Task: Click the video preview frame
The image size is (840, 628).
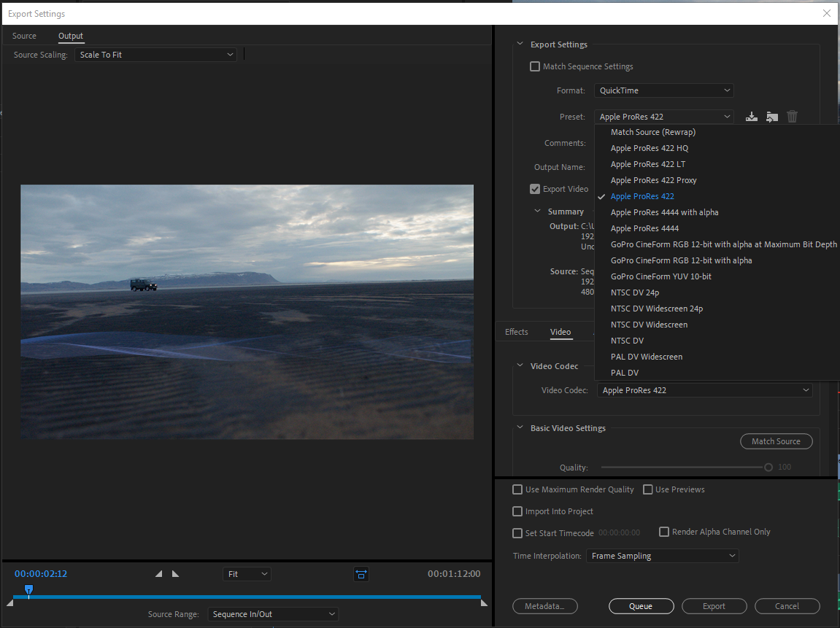Action: pyautogui.click(x=247, y=312)
